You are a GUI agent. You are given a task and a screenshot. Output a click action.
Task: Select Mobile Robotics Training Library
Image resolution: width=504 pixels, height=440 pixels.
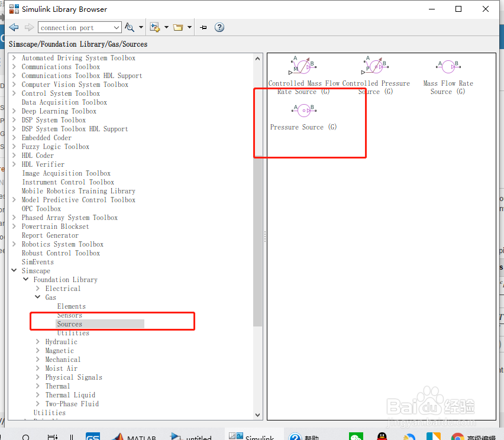(79, 191)
